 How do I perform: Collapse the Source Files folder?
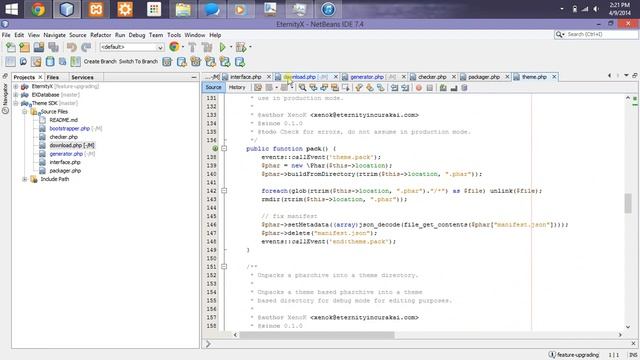[x=24, y=111]
